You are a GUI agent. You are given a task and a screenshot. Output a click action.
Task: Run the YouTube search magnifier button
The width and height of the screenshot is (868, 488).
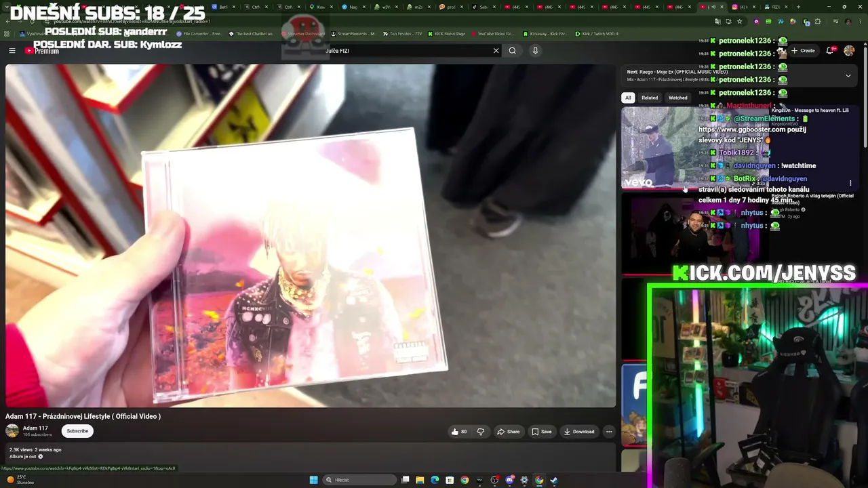(x=513, y=51)
